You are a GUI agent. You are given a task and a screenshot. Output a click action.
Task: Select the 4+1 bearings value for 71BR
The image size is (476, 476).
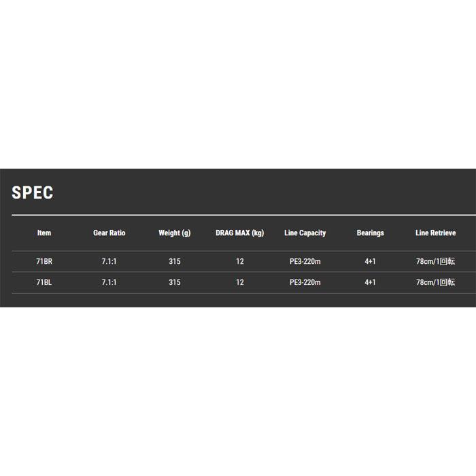[x=371, y=261]
